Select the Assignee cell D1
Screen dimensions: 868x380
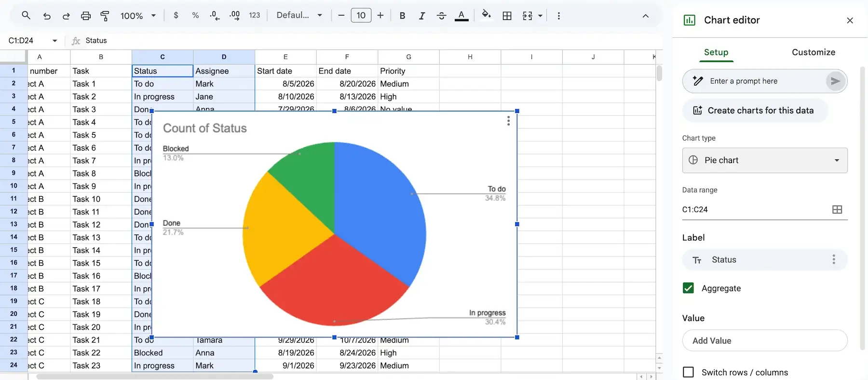[x=224, y=71]
